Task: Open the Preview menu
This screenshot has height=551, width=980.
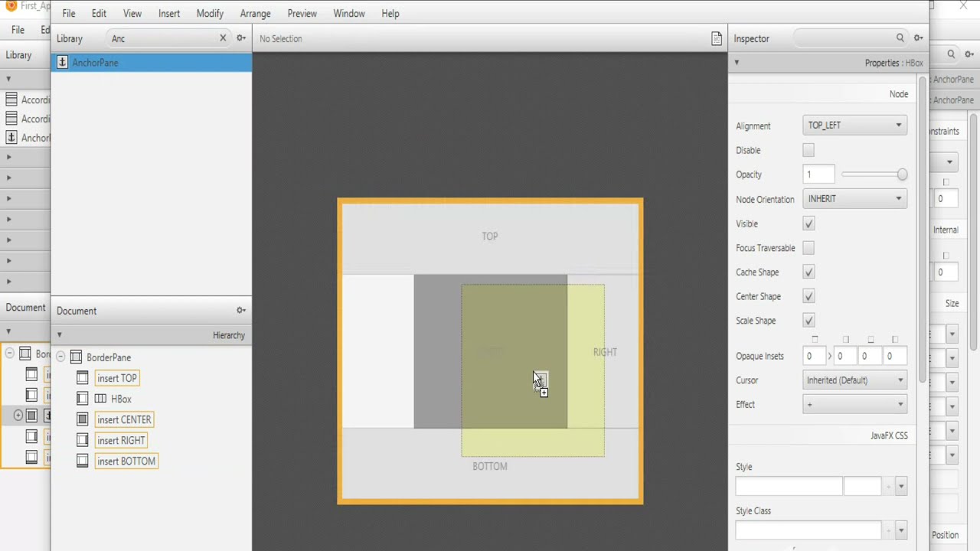Action: pyautogui.click(x=302, y=14)
